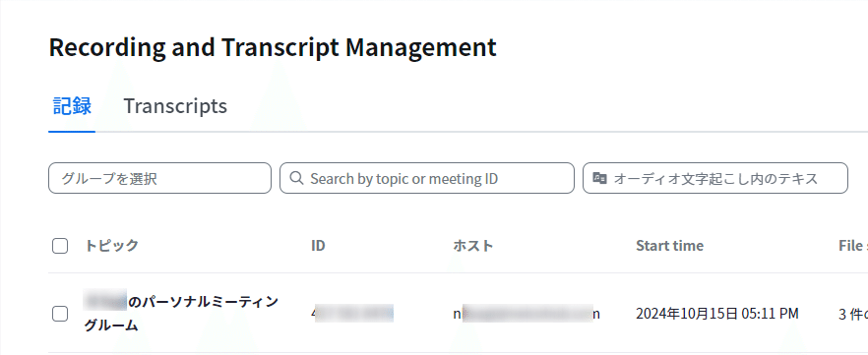Screen dimensions: 868x355
Task: Click the 3 件 file count cell
Action: (x=853, y=314)
